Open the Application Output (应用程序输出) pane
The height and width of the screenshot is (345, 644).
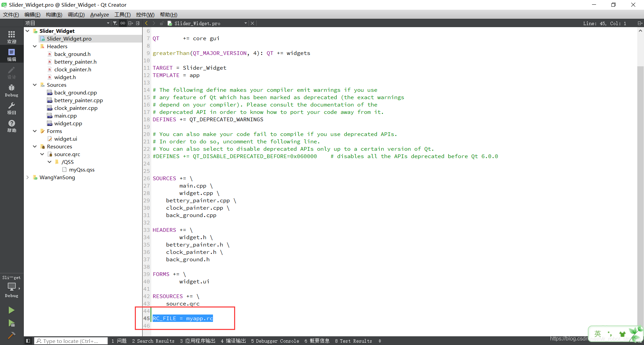[198, 341]
